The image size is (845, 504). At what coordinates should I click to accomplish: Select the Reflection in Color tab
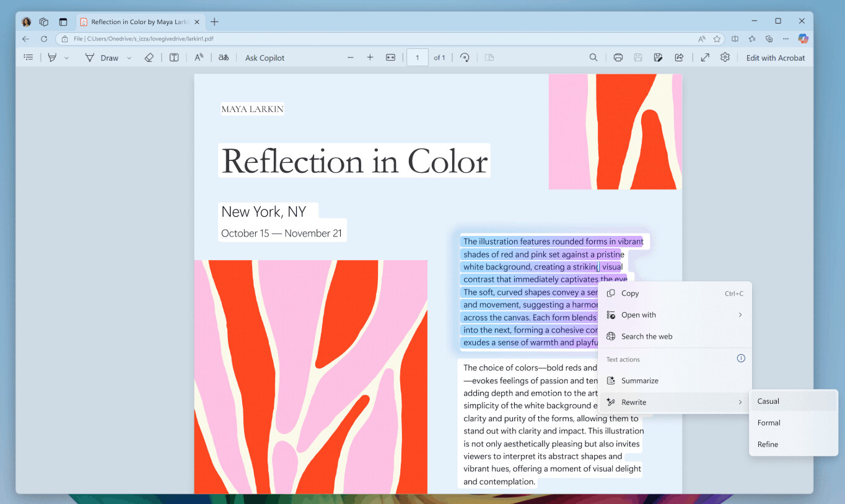point(141,22)
